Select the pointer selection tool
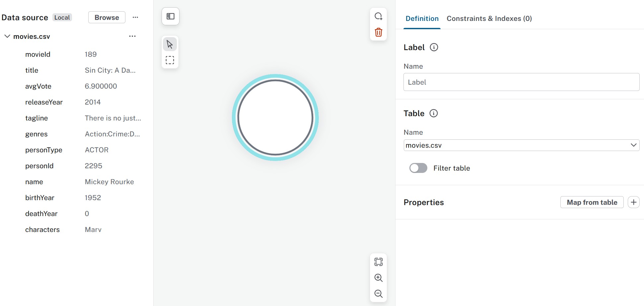 pos(170,44)
